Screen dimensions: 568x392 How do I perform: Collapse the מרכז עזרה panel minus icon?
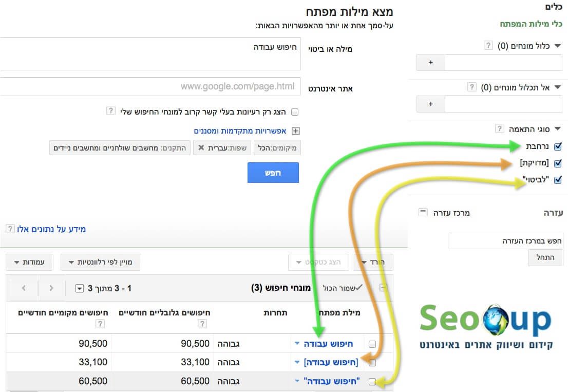[x=423, y=212]
